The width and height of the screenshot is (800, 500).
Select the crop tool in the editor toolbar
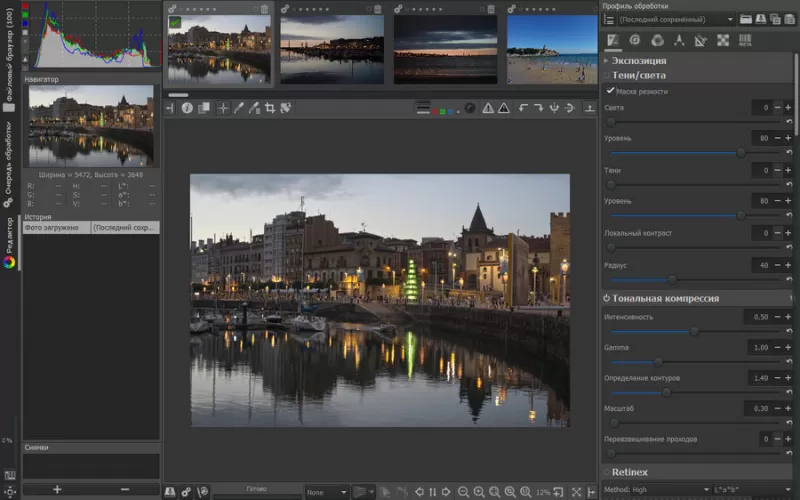(x=270, y=108)
